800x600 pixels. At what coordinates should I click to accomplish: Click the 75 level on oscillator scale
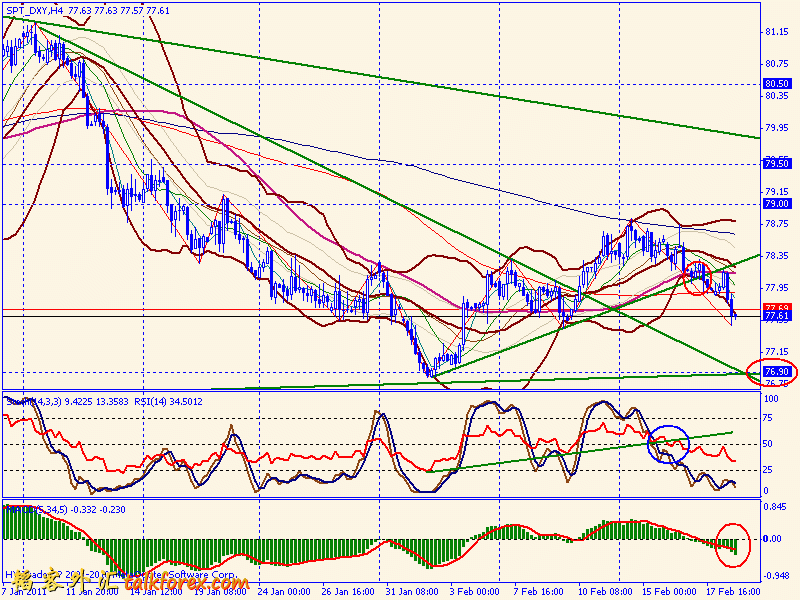click(768, 418)
